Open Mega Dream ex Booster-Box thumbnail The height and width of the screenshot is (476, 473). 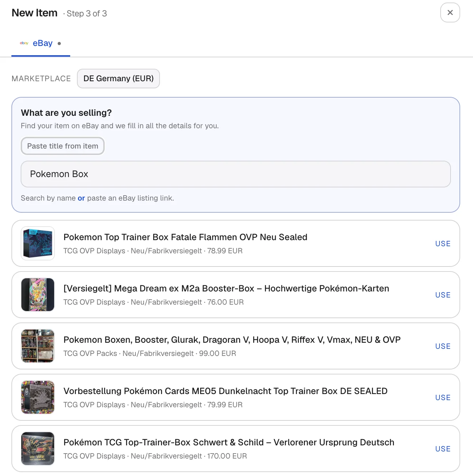tap(38, 295)
